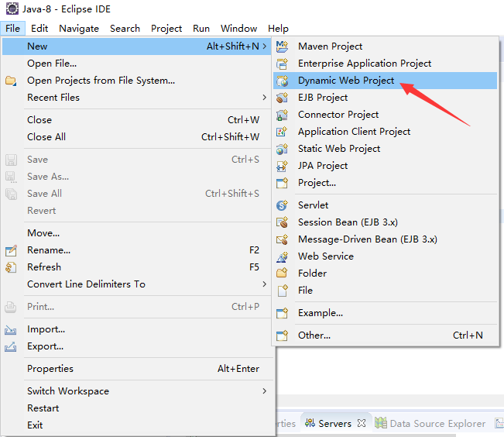
Task: Open the Help menu
Action: tap(278, 29)
